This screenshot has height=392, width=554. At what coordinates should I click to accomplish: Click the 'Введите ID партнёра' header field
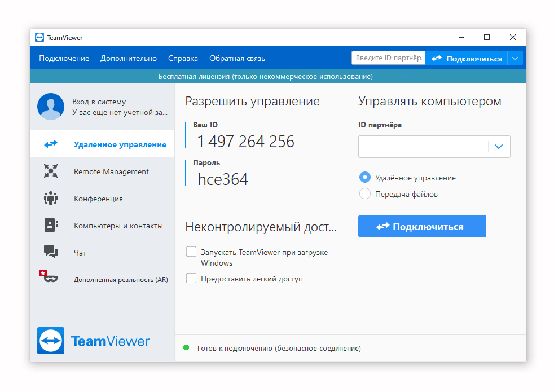[x=388, y=58]
